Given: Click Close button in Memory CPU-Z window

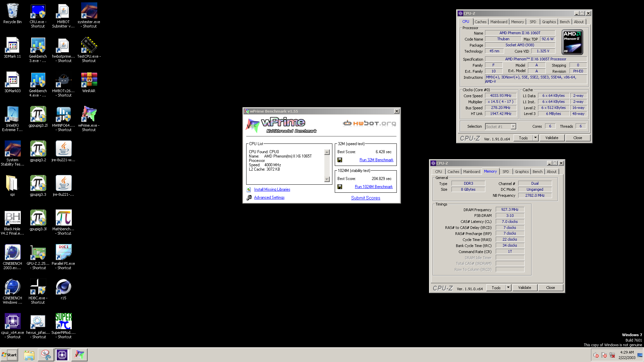Looking at the screenshot, I should click(550, 288).
